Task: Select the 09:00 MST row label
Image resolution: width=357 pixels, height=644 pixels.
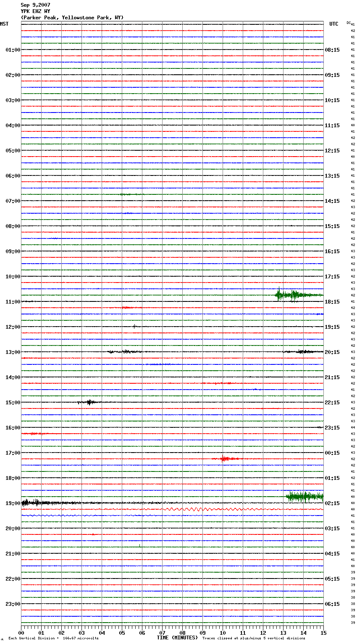Action: coord(13,251)
